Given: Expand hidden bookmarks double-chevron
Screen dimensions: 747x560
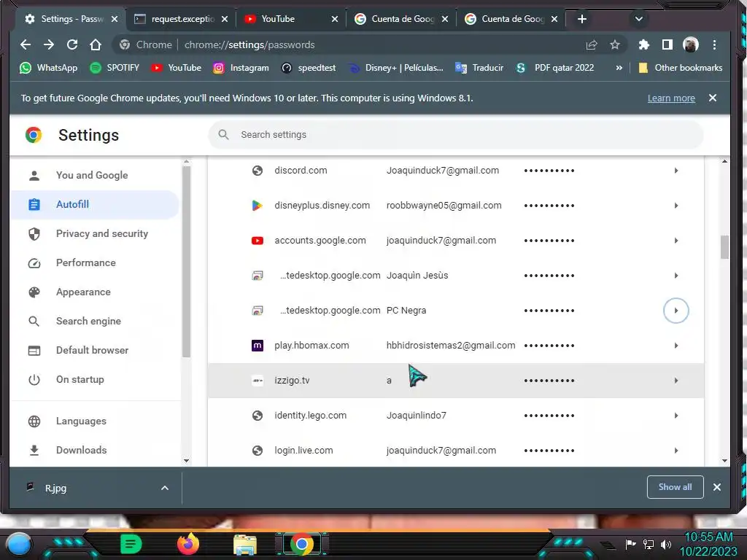Looking at the screenshot, I should click(619, 68).
